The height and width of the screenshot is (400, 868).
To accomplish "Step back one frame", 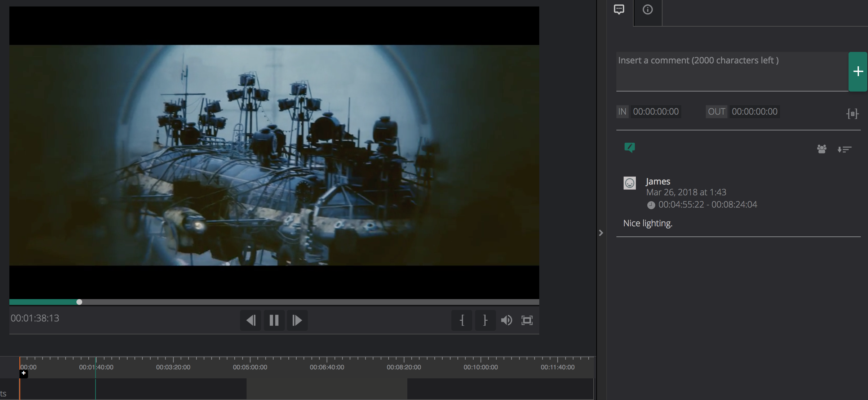I will pos(251,320).
